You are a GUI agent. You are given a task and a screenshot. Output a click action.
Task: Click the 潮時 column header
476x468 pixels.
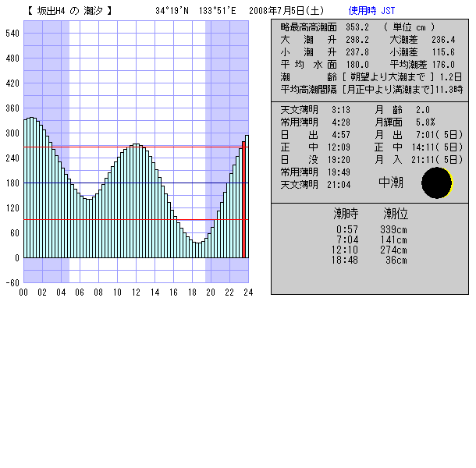click(x=346, y=214)
